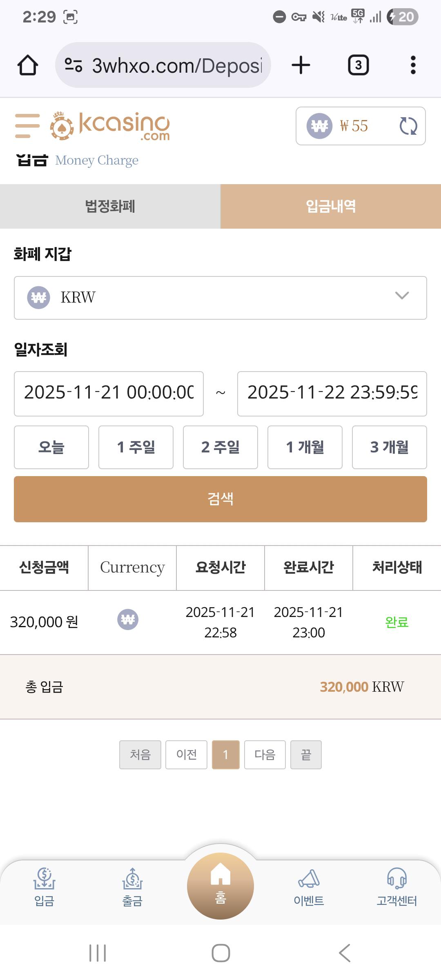Screen dimensions: 441x980
Task: Open the hamburger side menu
Action: click(x=27, y=126)
